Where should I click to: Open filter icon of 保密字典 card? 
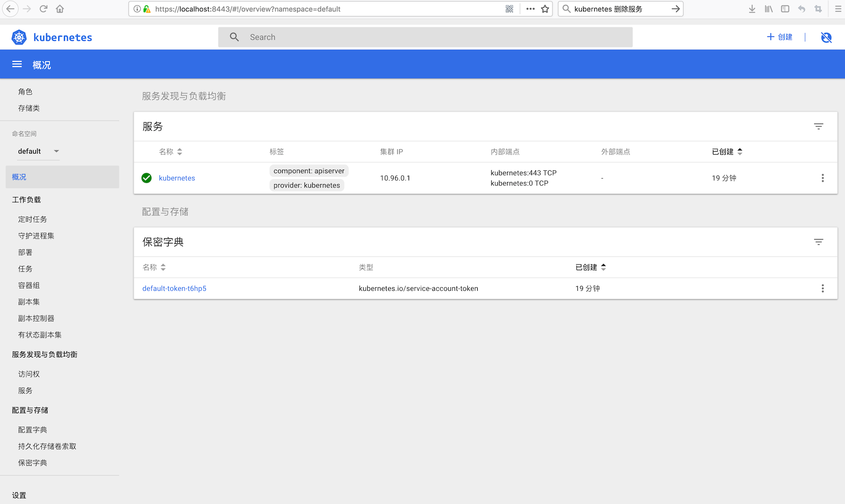pos(818,242)
